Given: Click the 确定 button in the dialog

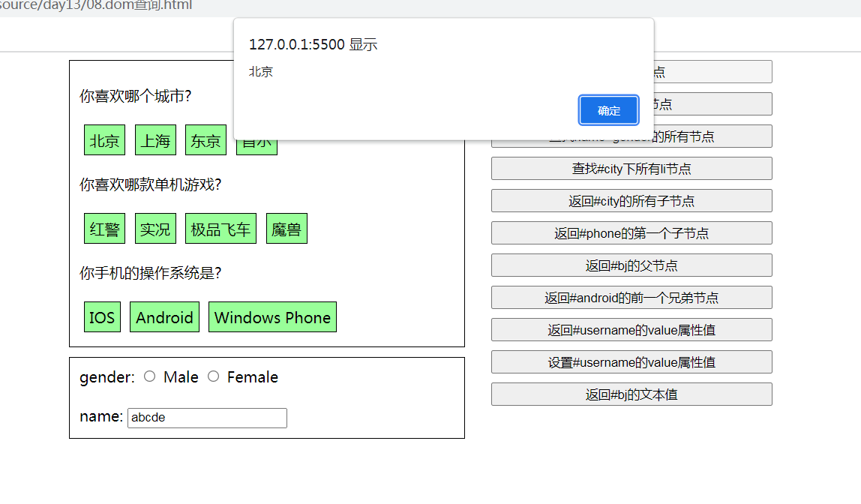Looking at the screenshot, I should [x=608, y=109].
